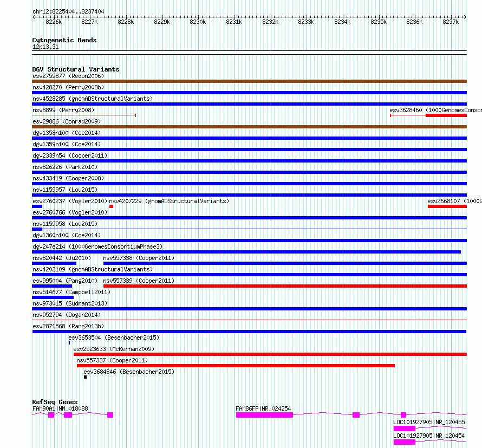Click the 8226k ruler position
482x448 pixels.
54,22
